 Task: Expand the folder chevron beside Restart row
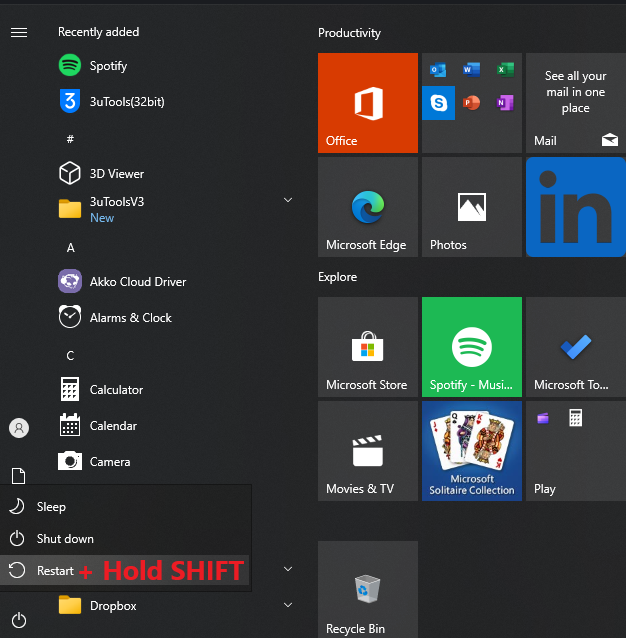point(288,570)
